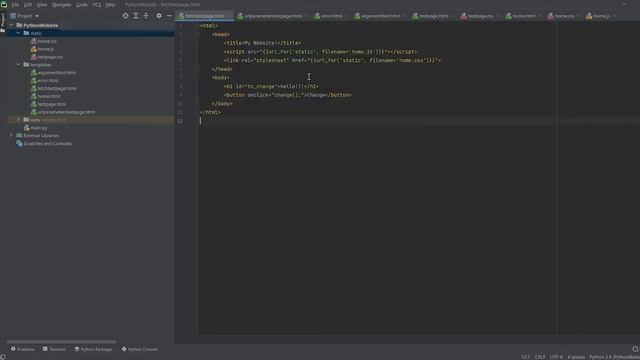640x360 pixels.
Task: Select main.py in the Project tree
Action: pos(39,128)
